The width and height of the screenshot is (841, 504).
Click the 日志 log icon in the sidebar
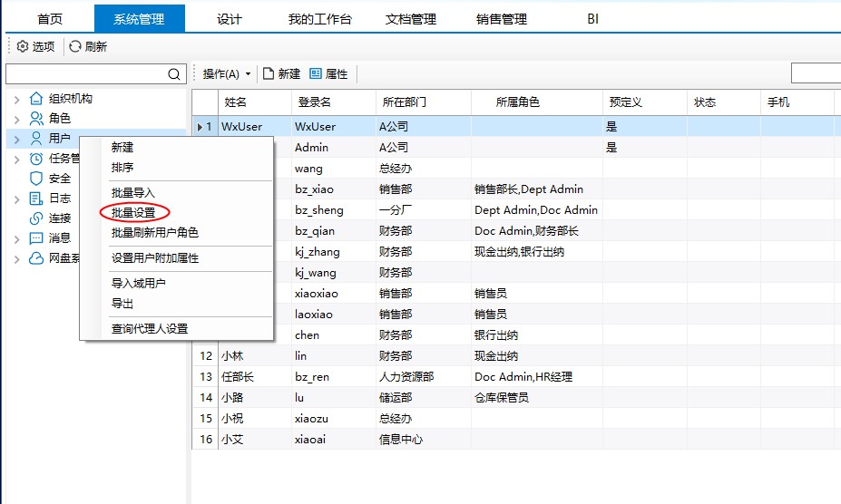(36, 199)
